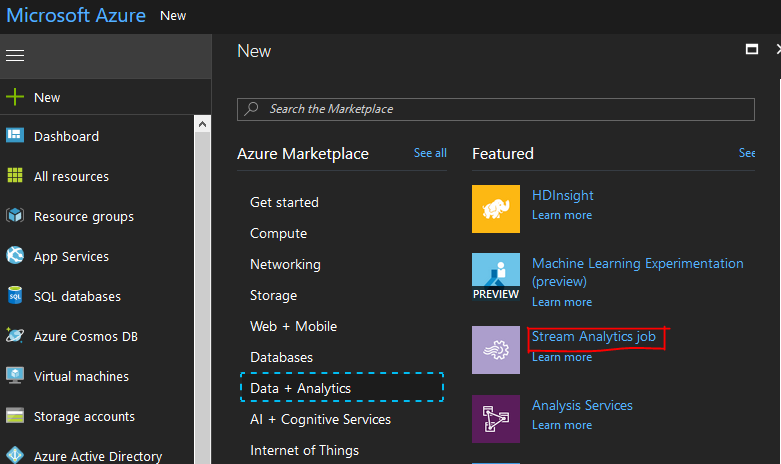This screenshot has height=464, width=781.
Task: Click the Storage accounts icon
Action: [15, 415]
